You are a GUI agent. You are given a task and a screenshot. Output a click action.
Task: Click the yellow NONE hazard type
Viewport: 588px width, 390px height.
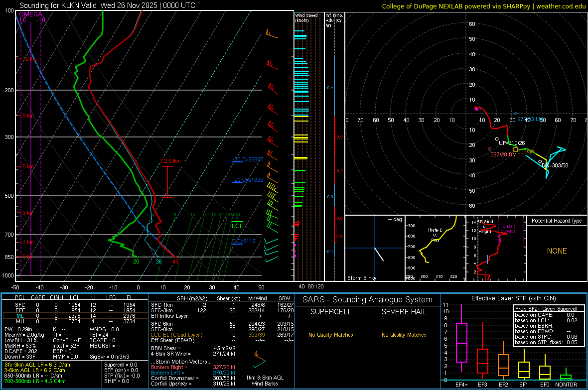pyautogui.click(x=557, y=251)
